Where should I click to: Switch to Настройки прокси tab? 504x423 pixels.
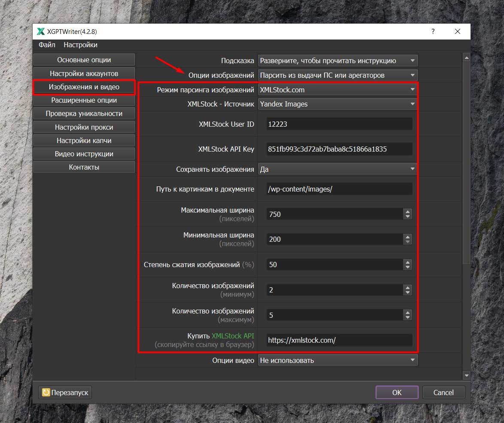click(84, 127)
